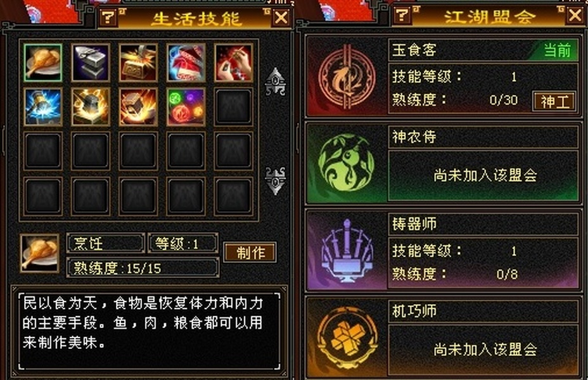Select the red robe tailoring skill icon
588x380 pixels.
(x=186, y=63)
